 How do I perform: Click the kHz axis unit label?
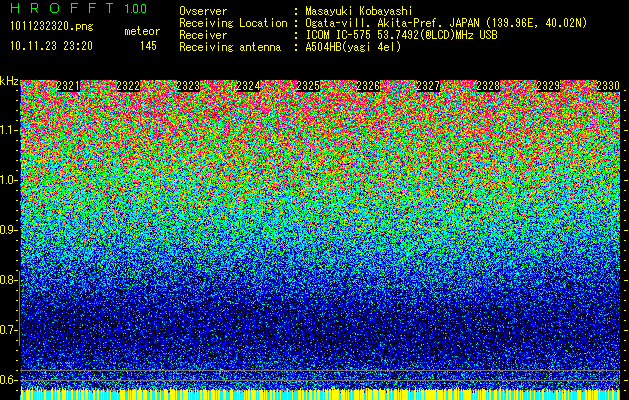click(x=9, y=81)
